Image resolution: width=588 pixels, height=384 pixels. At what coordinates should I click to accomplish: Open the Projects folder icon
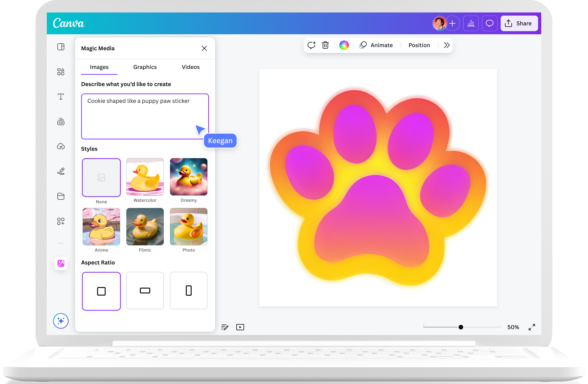(x=61, y=196)
